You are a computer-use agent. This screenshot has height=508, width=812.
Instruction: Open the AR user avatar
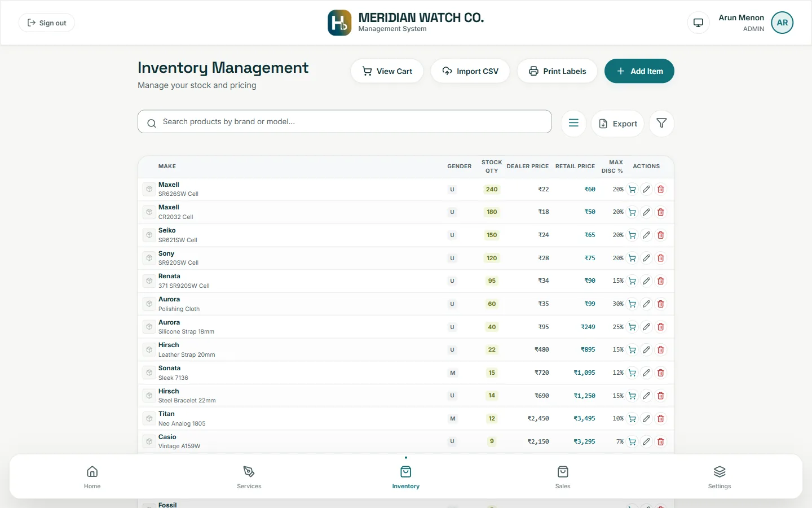coord(782,23)
